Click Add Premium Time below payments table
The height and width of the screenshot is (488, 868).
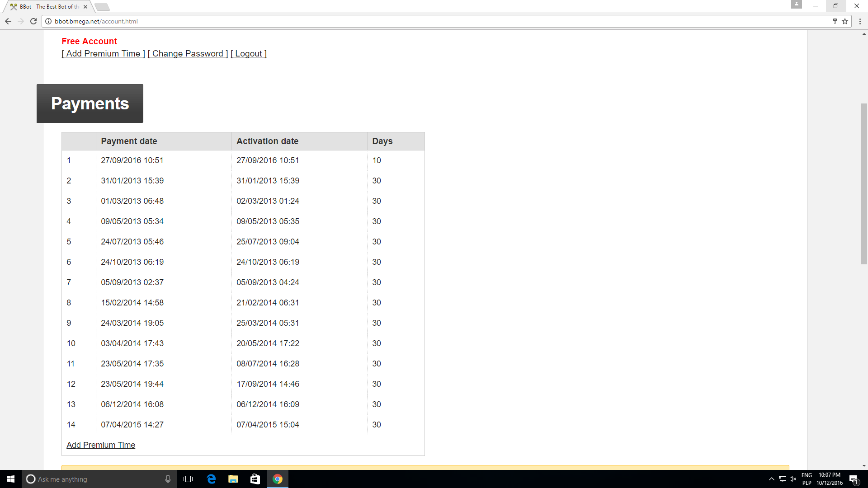pyautogui.click(x=101, y=445)
